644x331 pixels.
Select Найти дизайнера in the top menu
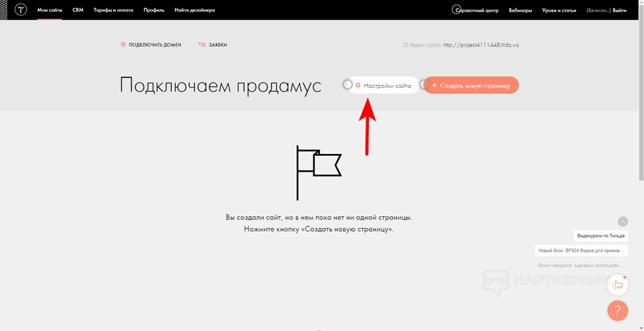194,10
